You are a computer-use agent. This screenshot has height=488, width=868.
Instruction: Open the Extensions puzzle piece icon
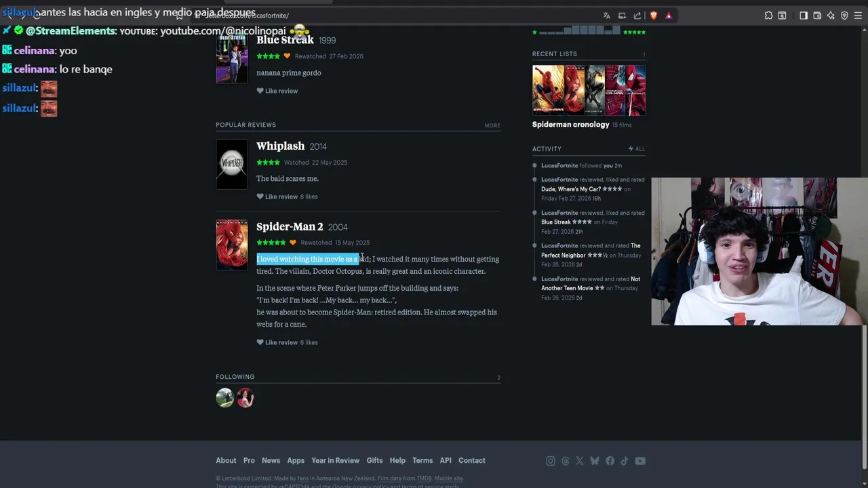click(768, 16)
